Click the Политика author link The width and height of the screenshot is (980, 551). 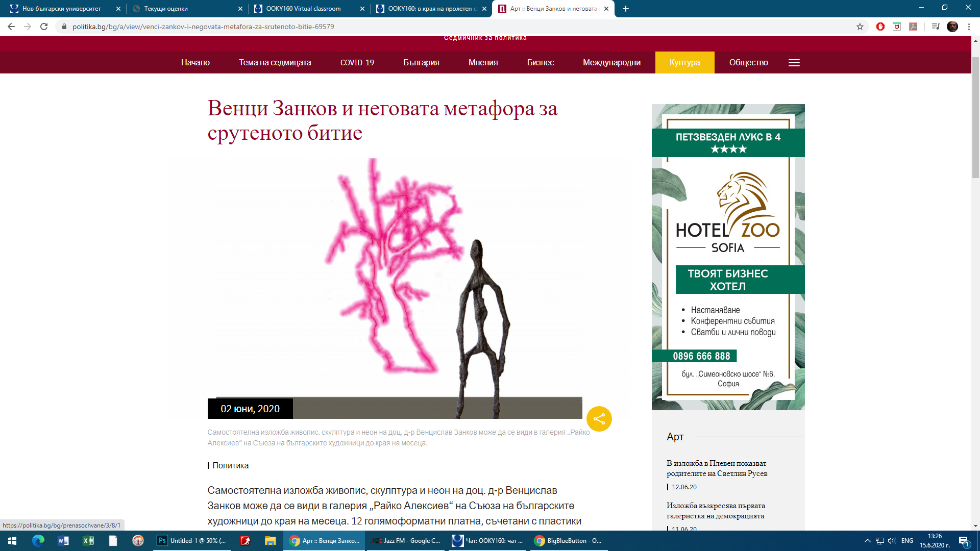[x=231, y=465]
